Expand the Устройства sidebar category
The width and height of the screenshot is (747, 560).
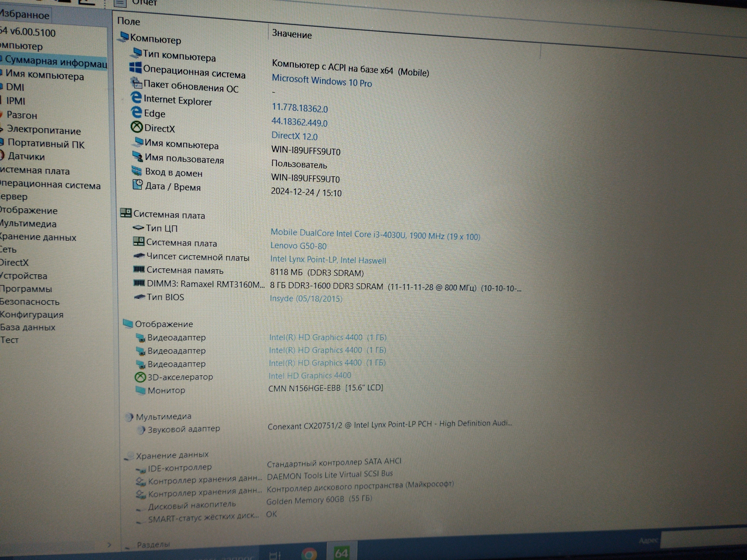23,276
